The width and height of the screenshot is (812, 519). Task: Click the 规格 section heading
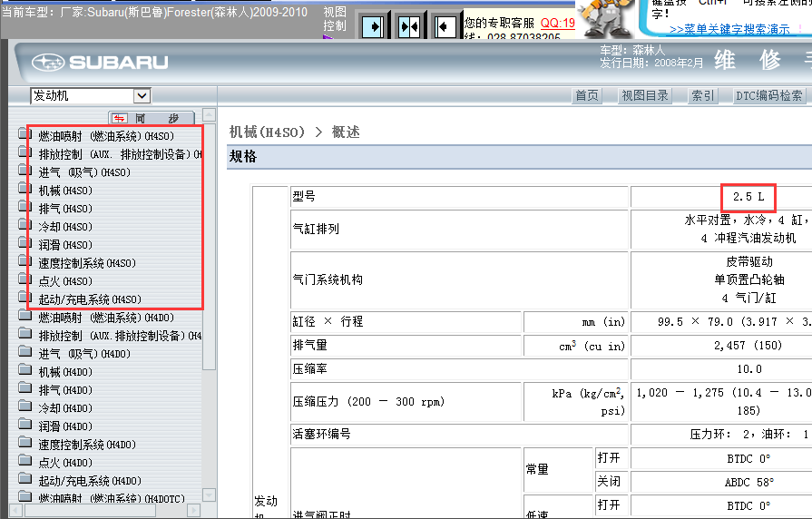[243, 156]
